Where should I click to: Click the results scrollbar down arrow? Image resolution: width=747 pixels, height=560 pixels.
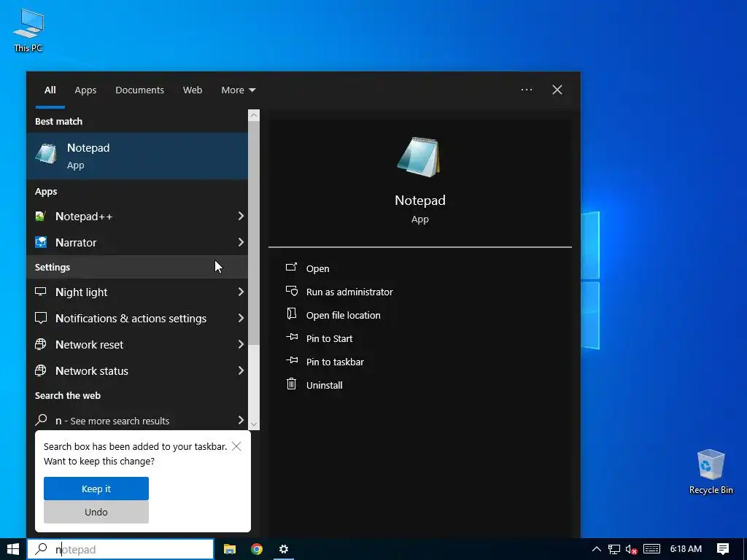click(x=254, y=424)
